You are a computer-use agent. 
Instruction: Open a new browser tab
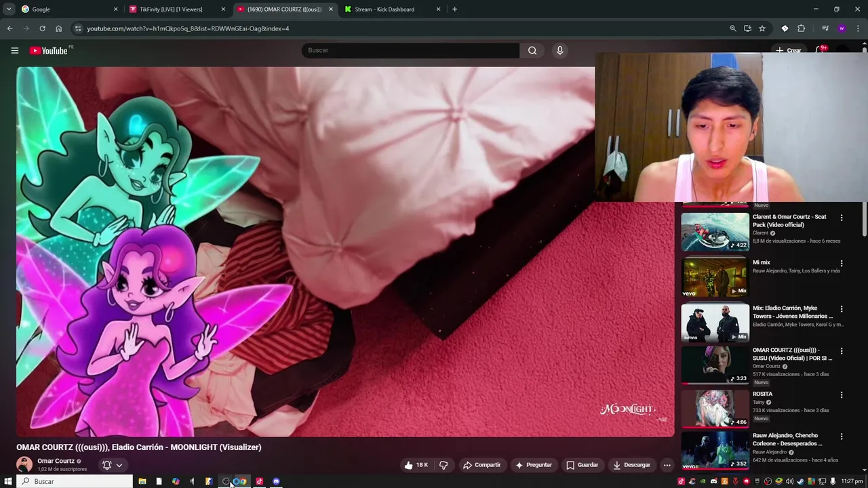(x=454, y=9)
